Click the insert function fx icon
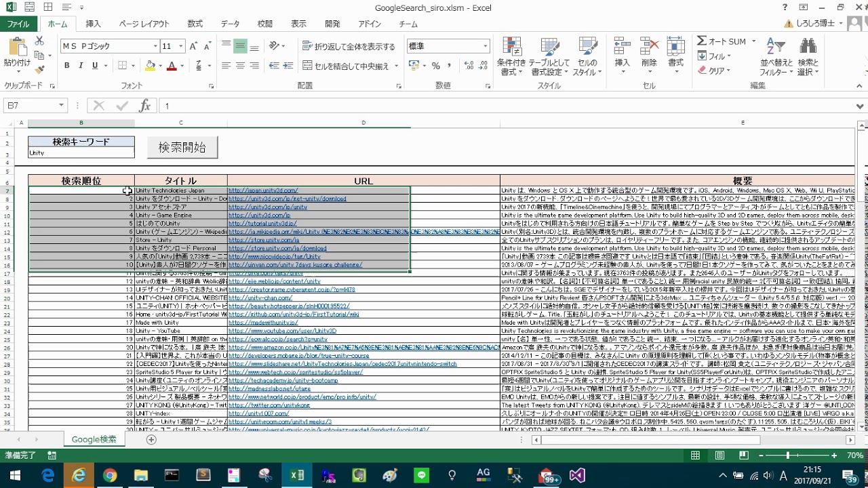 point(144,106)
